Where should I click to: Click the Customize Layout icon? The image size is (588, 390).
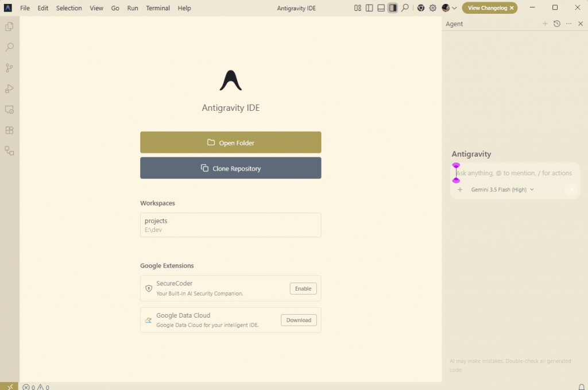[358, 8]
